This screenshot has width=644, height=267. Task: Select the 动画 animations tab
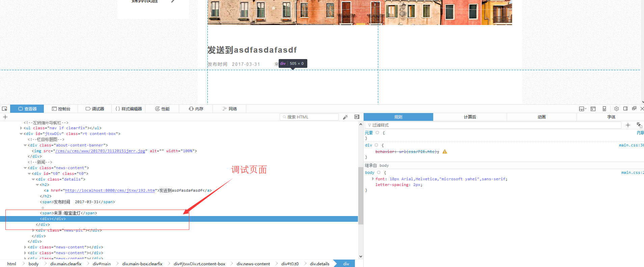[x=542, y=117]
